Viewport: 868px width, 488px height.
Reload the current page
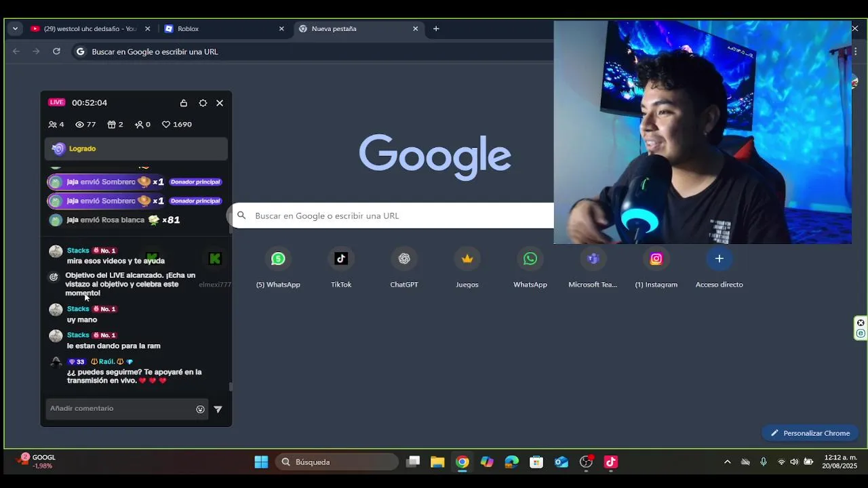(56, 52)
